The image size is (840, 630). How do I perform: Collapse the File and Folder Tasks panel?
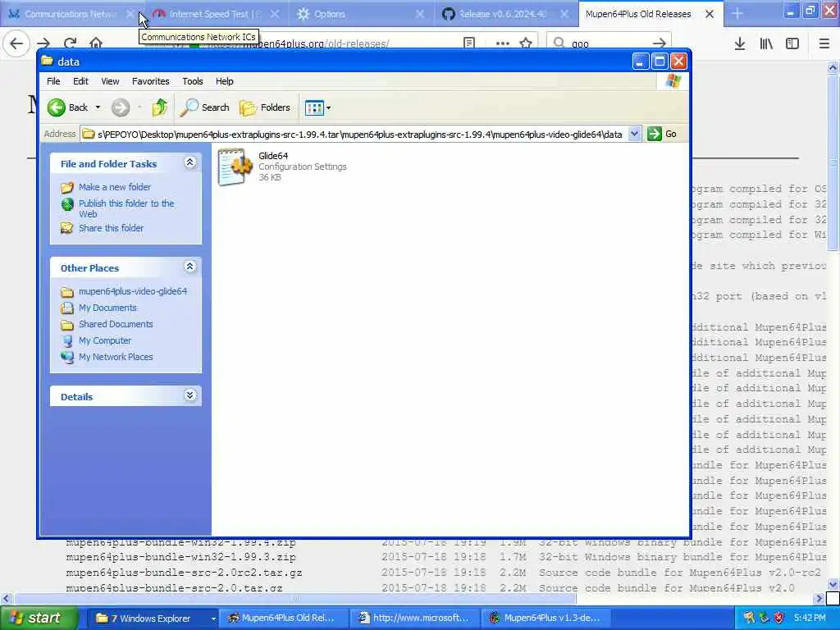pyautogui.click(x=189, y=162)
